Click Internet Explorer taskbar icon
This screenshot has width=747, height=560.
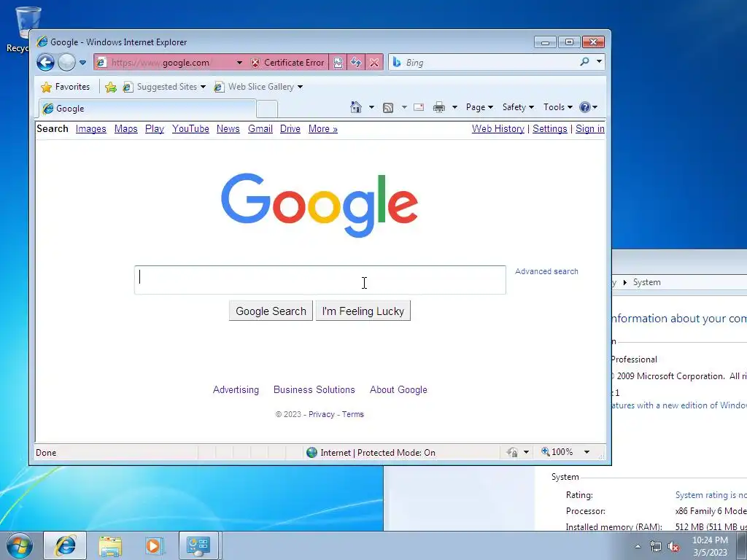point(65,545)
